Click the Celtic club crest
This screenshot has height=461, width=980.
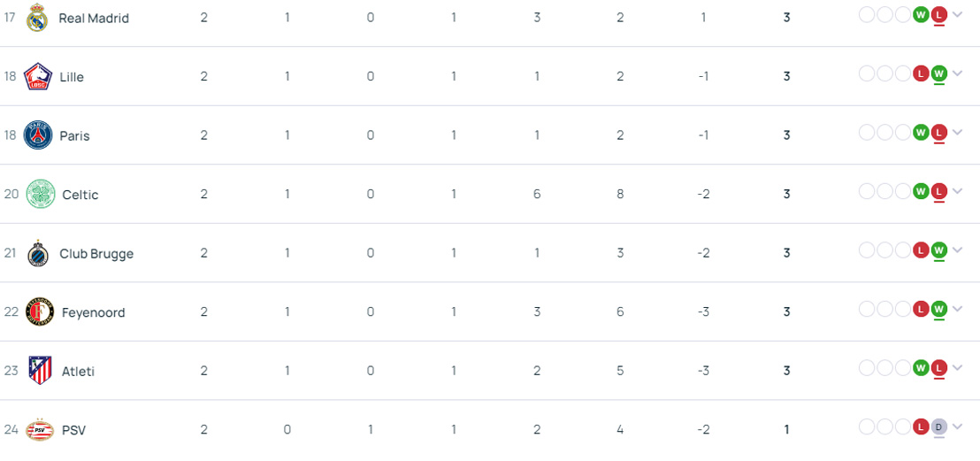[40, 194]
